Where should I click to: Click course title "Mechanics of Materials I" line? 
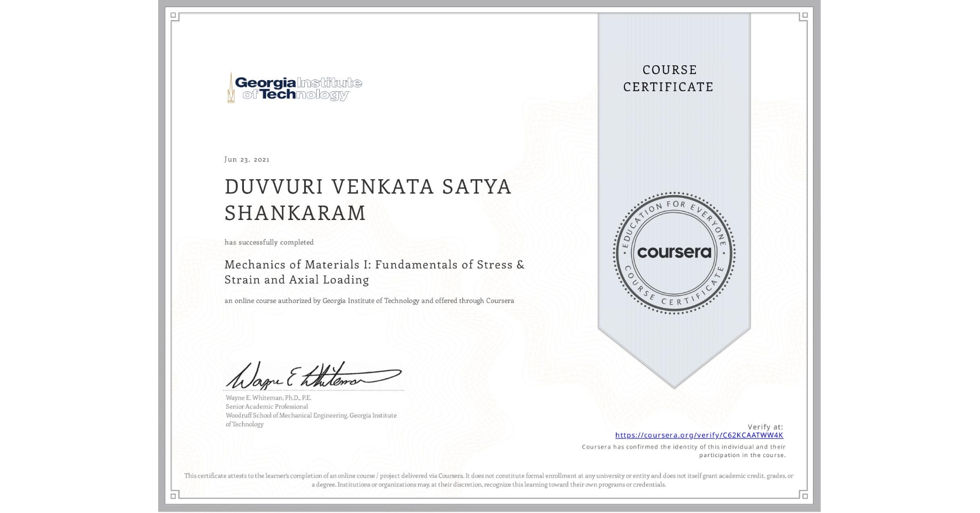tap(374, 265)
